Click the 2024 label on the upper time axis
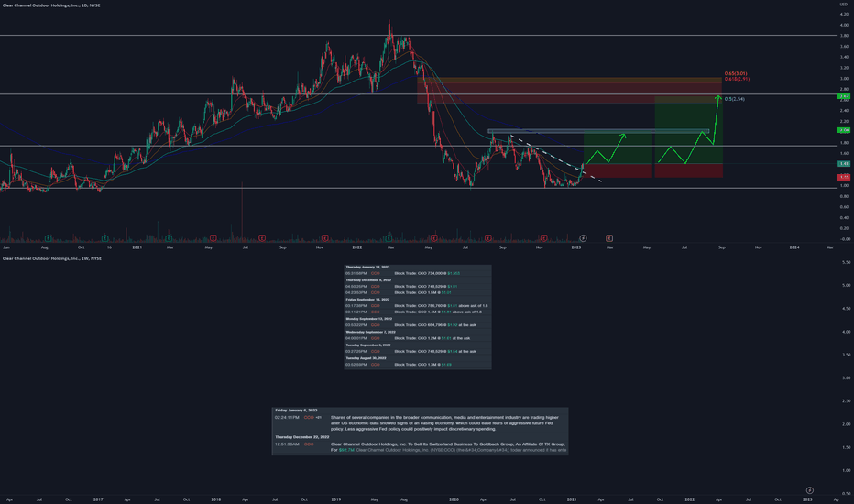This screenshot has height=504, width=854. point(794,247)
